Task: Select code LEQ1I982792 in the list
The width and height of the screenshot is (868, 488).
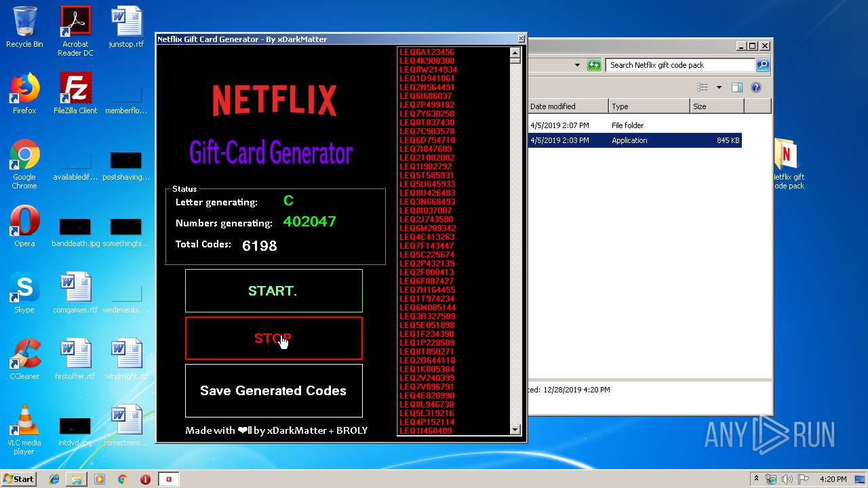Action: 426,167
